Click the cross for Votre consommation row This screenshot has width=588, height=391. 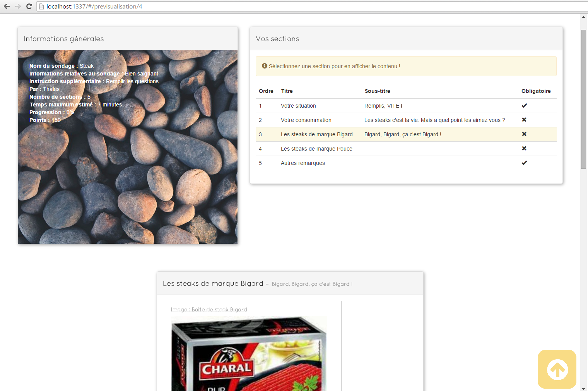point(524,120)
